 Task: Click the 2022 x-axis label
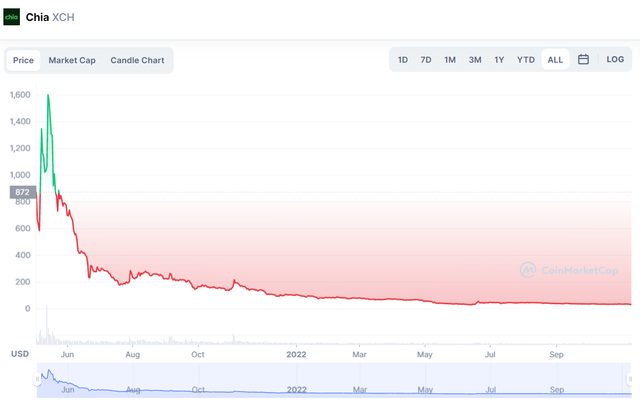point(296,354)
